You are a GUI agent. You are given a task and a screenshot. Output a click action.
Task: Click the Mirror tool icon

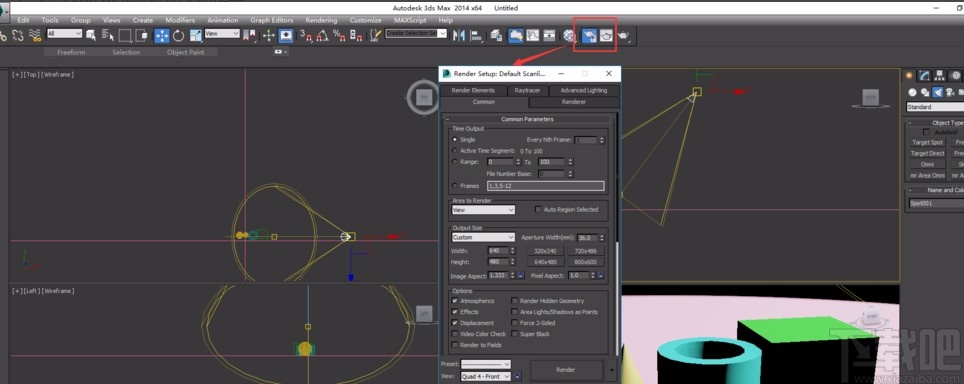pyautogui.click(x=458, y=36)
